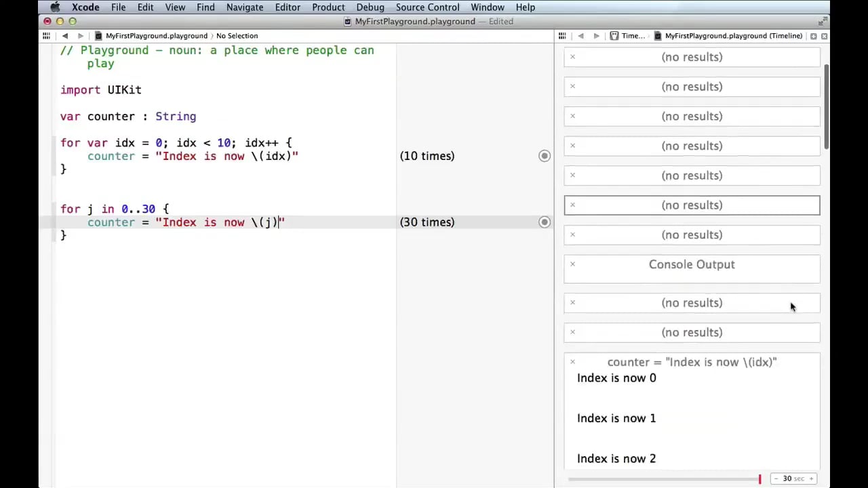Screen dimensions: 868x488
Task: Open the MyFirstPlayground.playground breadcrumb in editor
Action: [x=151, y=36]
